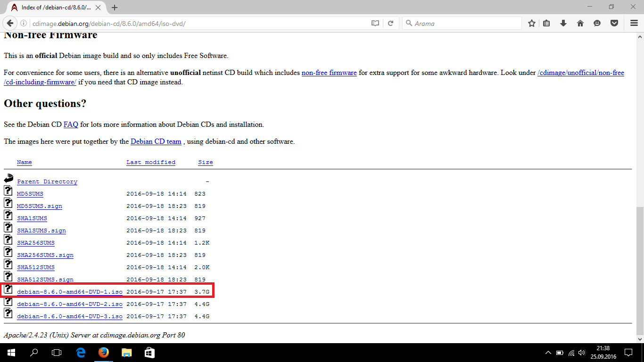The height and width of the screenshot is (362, 644).
Task: Open the downloads arrow icon
Action: point(563,23)
